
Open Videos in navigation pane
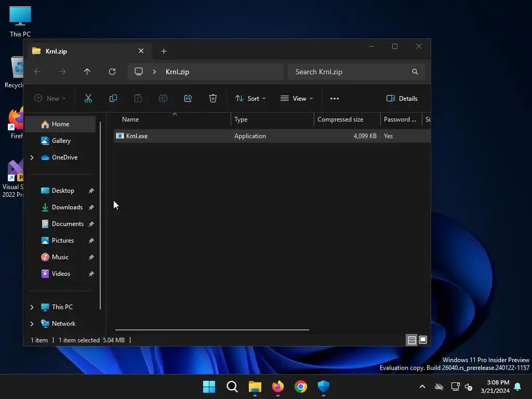coord(61,274)
